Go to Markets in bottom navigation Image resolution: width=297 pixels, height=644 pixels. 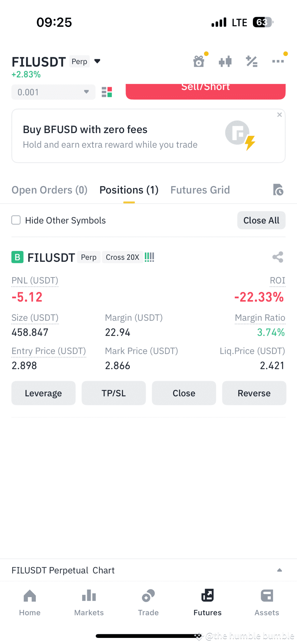(89, 602)
